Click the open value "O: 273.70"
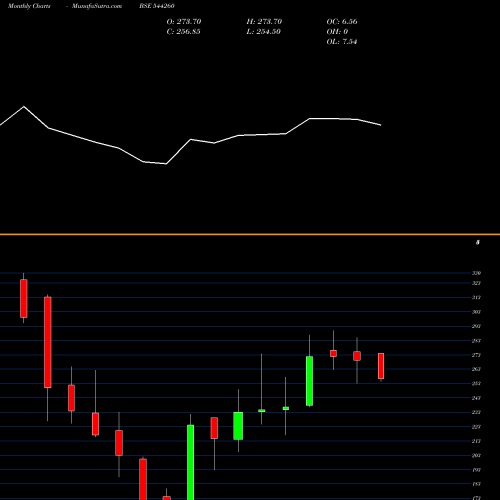This screenshot has height=500, width=500. (184, 22)
